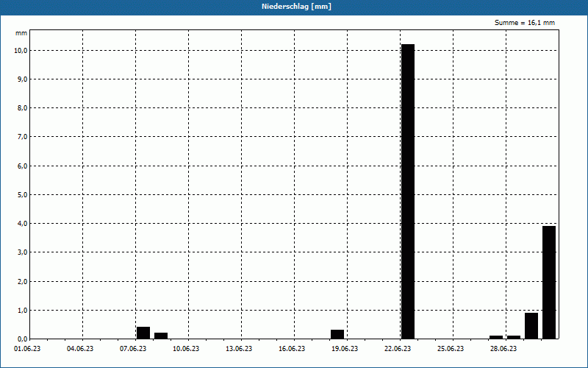Click the 16.06.23 date label
Image resolution: width=588 pixels, height=368 pixels.
(x=291, y=349)
